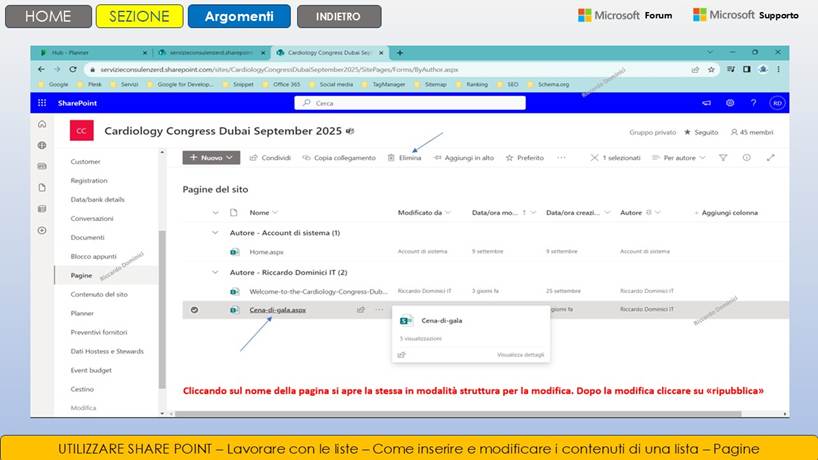Click Elimina in the command bar
818x460 pixels.
pos(404,158)
